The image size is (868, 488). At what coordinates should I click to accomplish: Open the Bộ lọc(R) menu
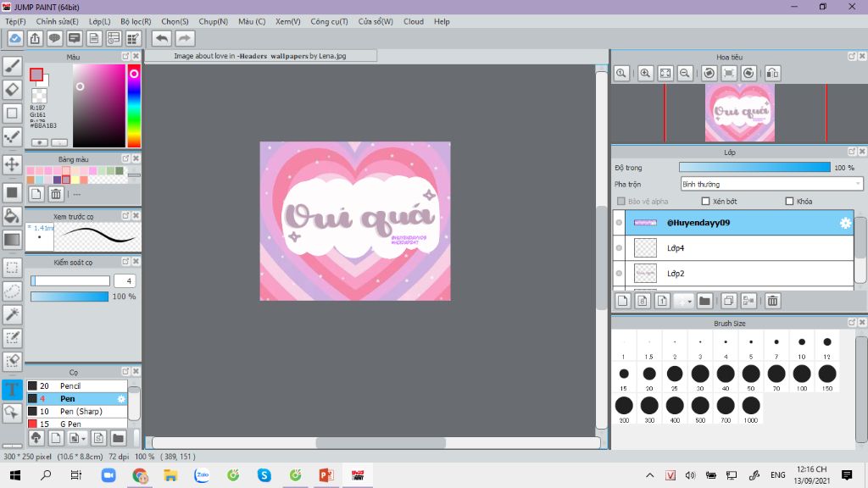pyautogui.click(x=136, y=21)
